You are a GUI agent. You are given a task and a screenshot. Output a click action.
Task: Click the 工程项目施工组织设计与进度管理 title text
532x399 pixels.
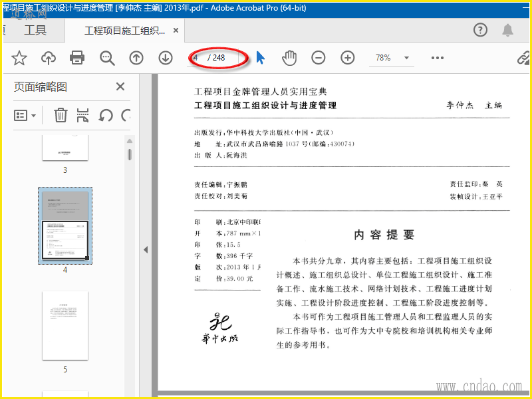pyautogui.click(x=265, y=106)
